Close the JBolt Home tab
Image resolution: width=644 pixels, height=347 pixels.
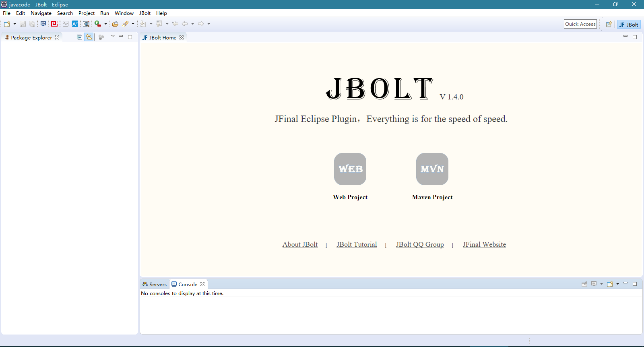tap(182, 37)
